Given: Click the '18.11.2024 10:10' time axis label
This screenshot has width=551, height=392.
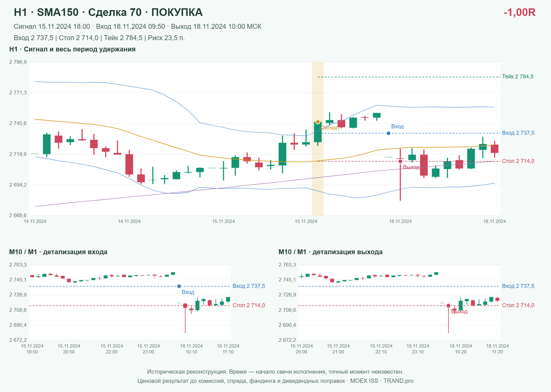Looking at the screenshot, I should [191, 349].
